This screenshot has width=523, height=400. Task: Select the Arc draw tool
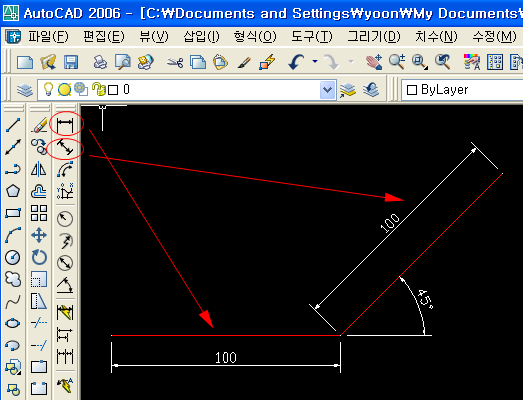click(x=13, y=235)
